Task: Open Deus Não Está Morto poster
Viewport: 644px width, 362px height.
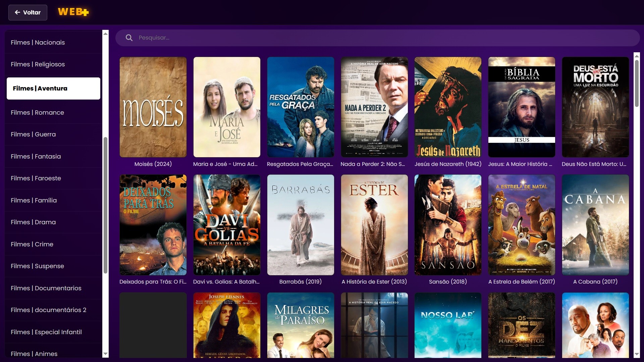Action: 595,107
